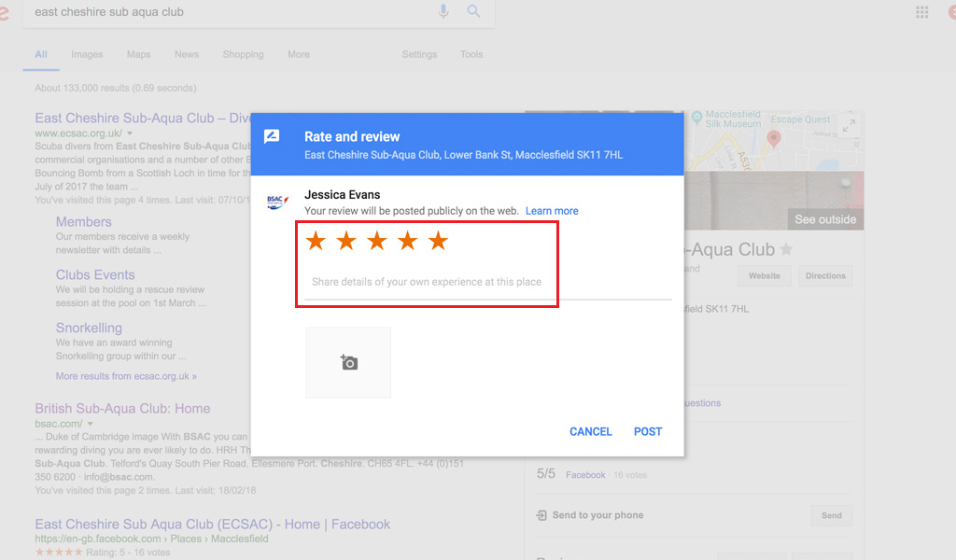Click the POST button
This screenshot has width=956, height=560.
[648, 431]
